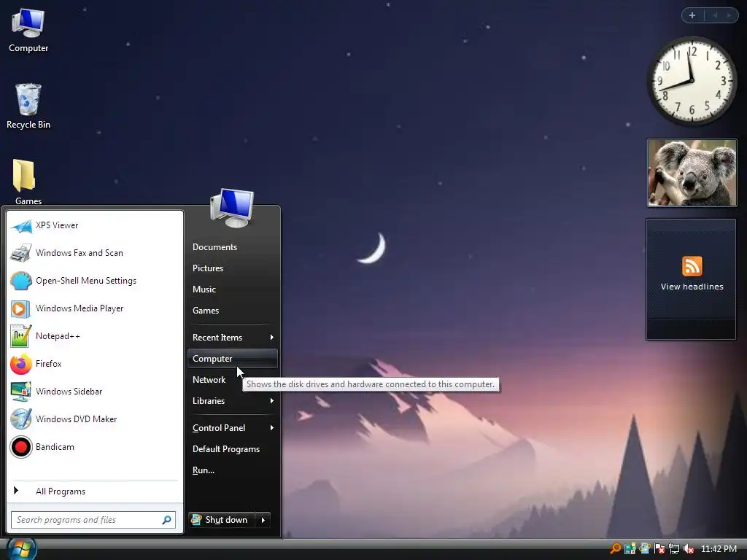Open Windows Sidebar program

(95, 392)
